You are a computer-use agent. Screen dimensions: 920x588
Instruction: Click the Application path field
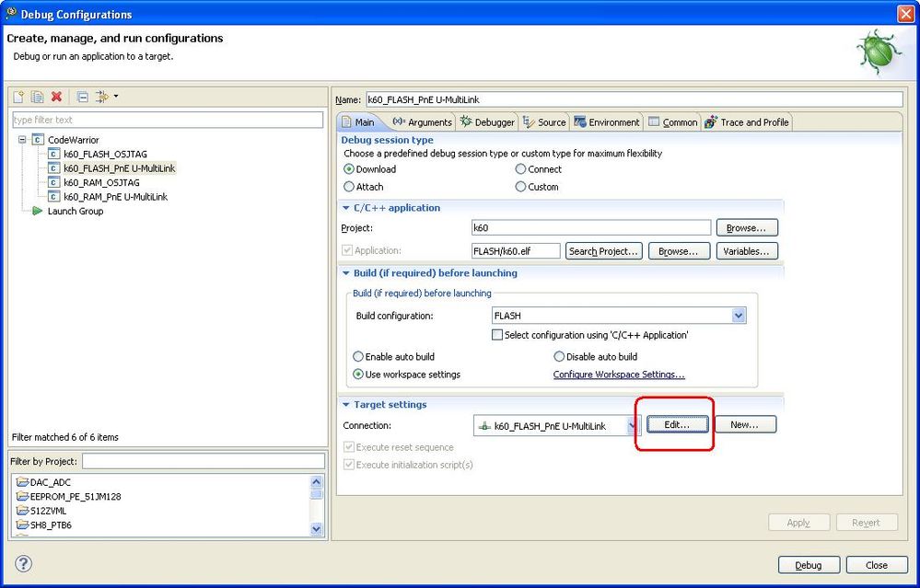pos(516,251)
